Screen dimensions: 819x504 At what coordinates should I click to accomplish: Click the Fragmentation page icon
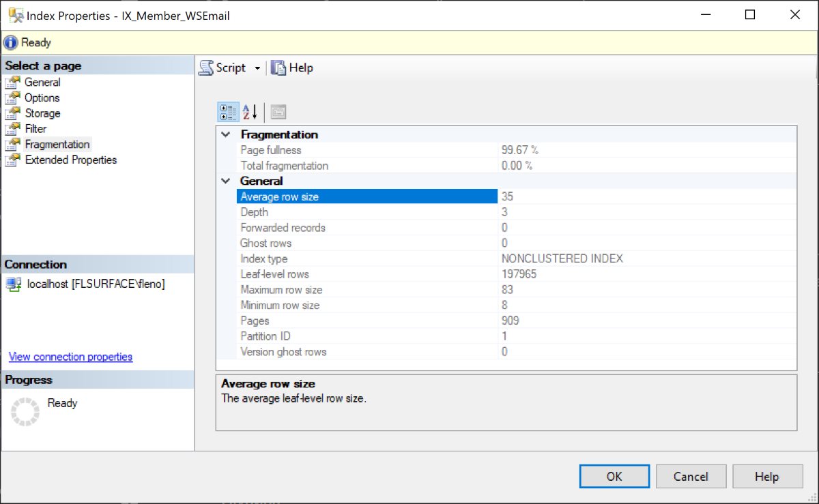point(12,145)
